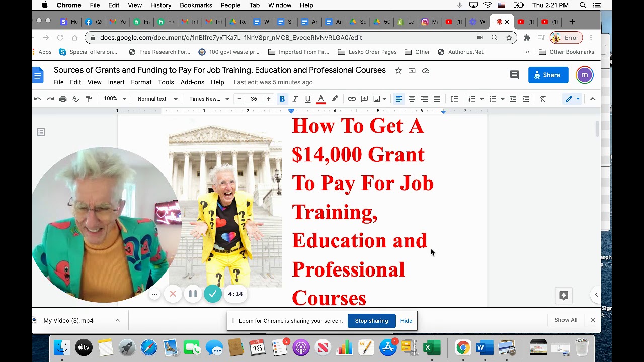644x362 pixels.
Task: Open the Tools menu in Google Docs
Action: (x=166, y=82)
